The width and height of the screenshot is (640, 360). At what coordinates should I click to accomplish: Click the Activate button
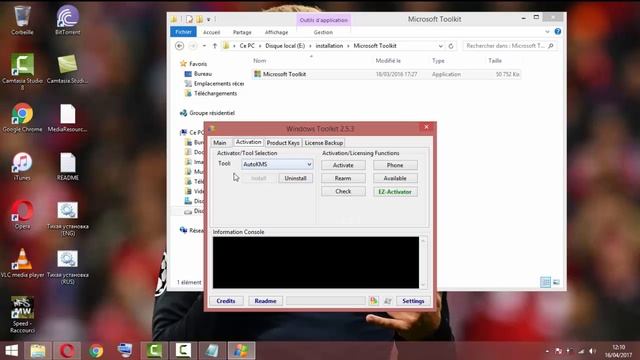343,165
